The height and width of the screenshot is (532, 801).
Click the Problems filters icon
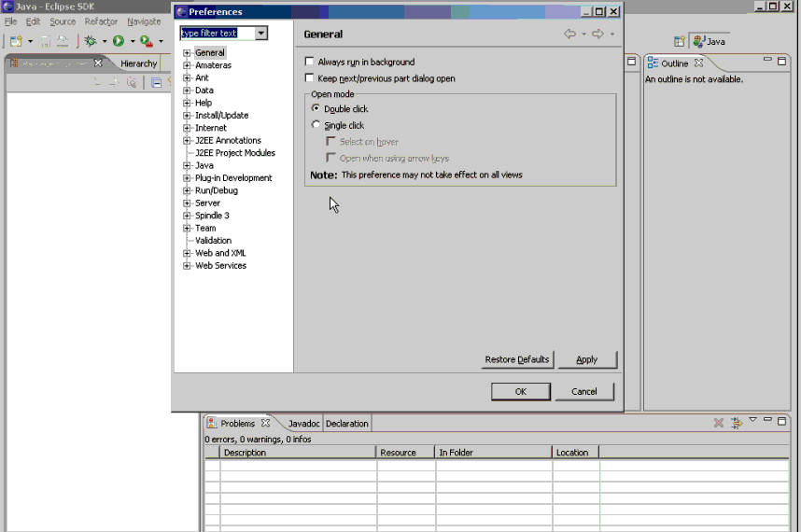(x=737, y=423)
